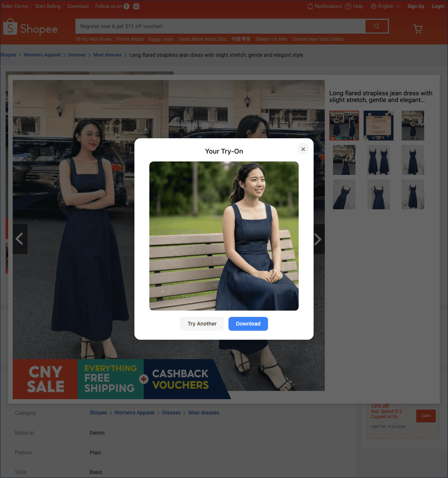Open the Seller Centre menu item
Viewport: 448px width, 478px height.
(x=15, y=6)
